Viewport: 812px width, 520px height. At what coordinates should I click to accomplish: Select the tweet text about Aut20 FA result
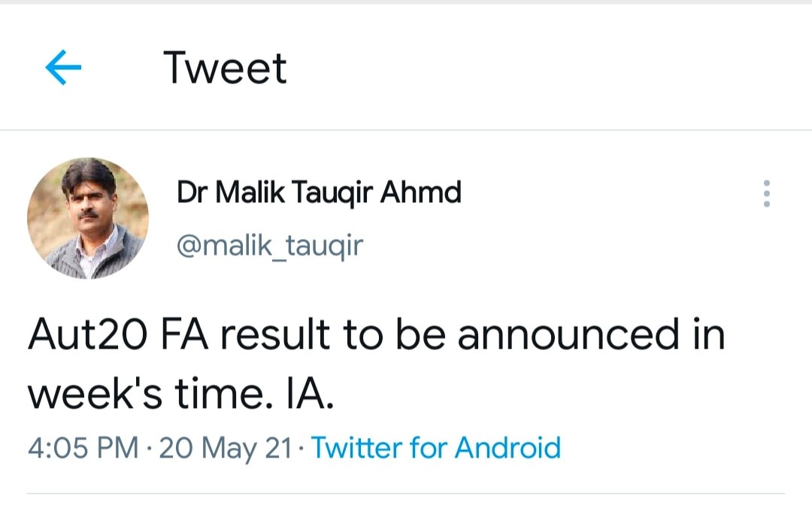tap(377, 364)
